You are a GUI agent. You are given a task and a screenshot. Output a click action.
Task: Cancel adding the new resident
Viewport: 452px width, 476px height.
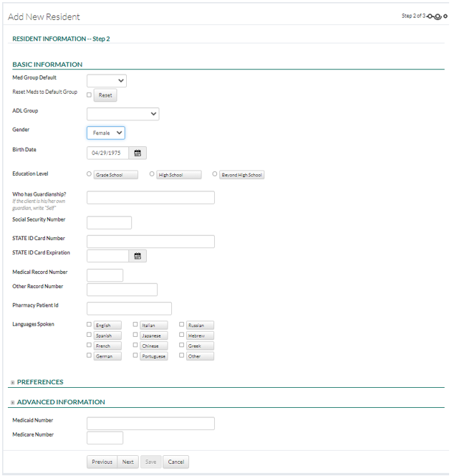click(x=175, y=462)
